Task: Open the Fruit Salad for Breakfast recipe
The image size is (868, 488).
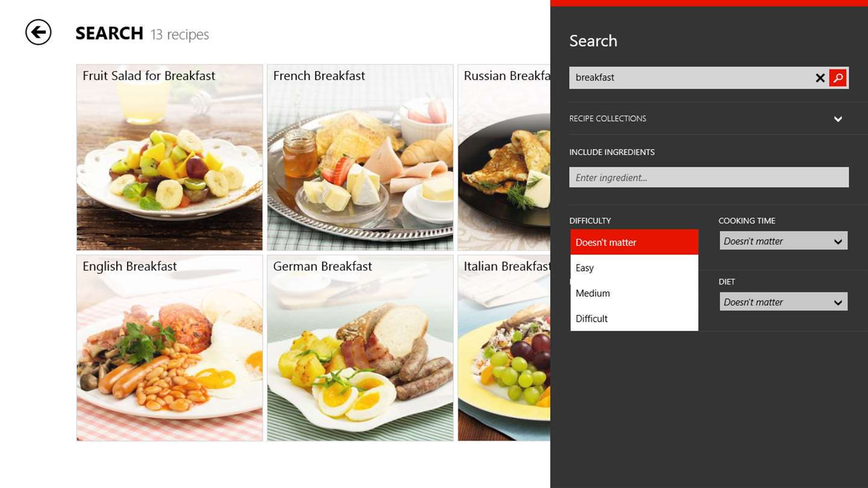Action: 169,157
